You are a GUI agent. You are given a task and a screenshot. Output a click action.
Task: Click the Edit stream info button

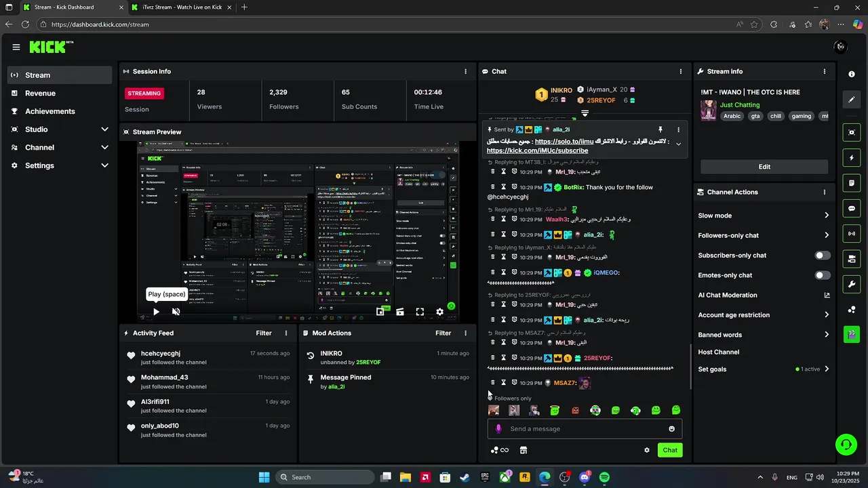click(764, 167)
